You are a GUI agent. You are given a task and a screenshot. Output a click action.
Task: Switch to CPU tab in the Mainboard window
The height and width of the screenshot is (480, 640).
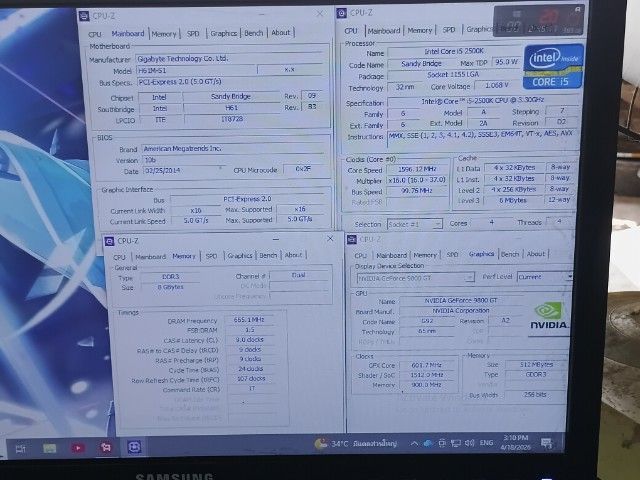[x=95, y=34]
